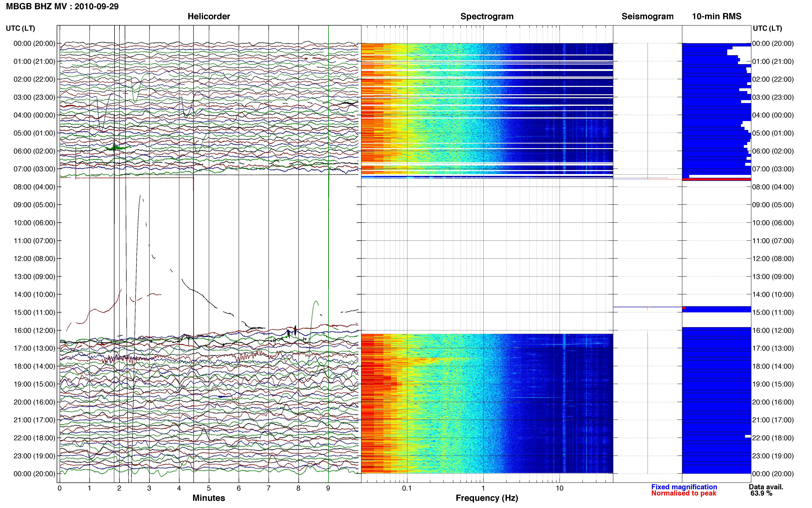Click the left '16:00 (12:00)' time label

pyautogui.click(x=34, y=330)
